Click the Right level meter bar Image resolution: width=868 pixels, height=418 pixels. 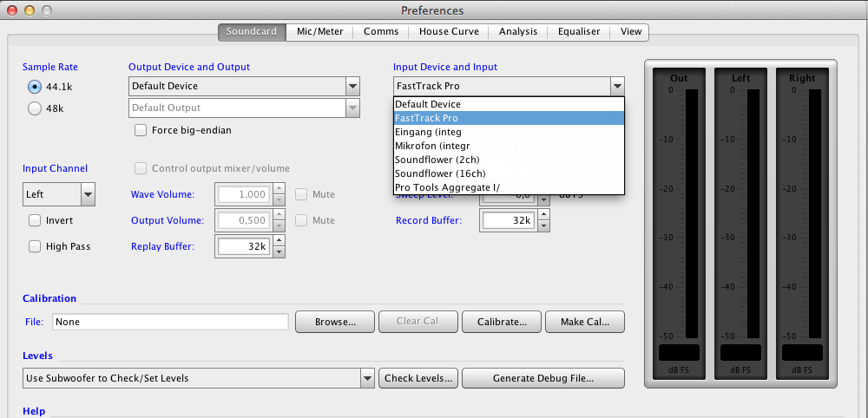pos(815,214)
